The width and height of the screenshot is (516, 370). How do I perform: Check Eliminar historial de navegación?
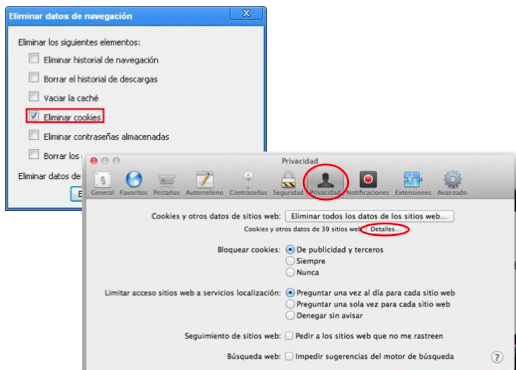coord(34,58)
